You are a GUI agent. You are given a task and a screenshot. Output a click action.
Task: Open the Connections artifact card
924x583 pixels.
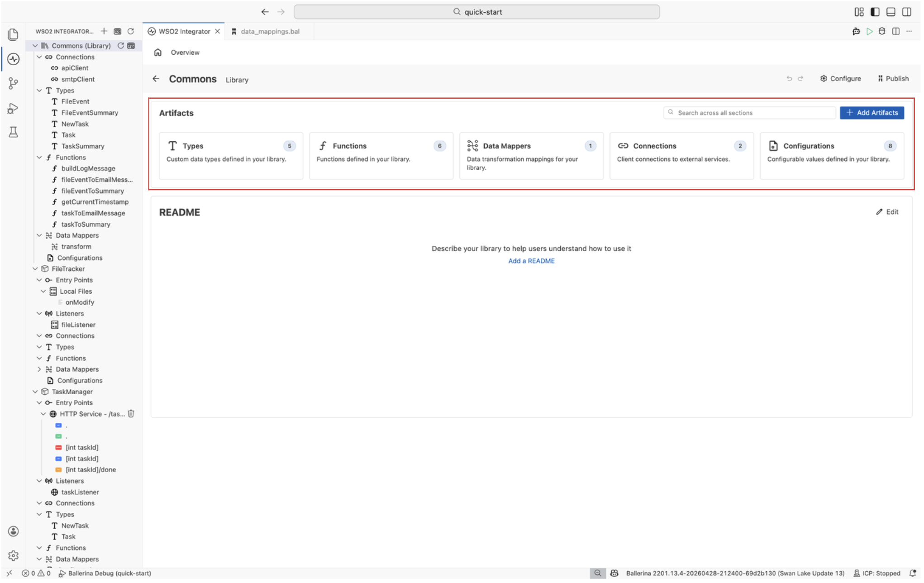(681, 156)
